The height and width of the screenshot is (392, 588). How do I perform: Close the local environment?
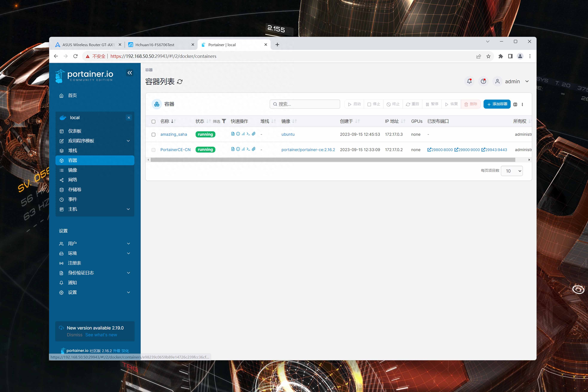click(x=129, y=118)
